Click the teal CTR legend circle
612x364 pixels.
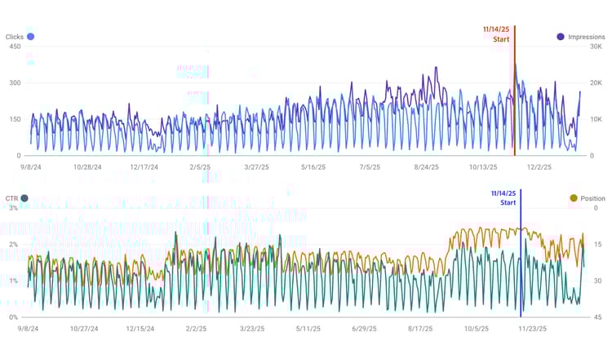tap(24, 198)
